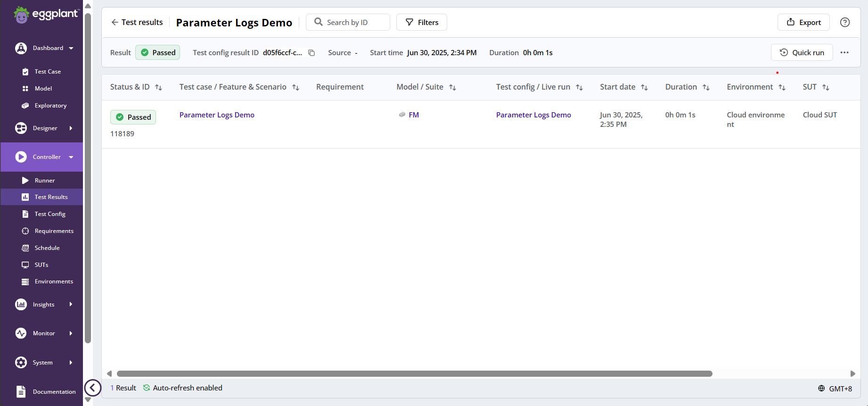Click the Passed status badge in row
Image resolution: width=868 pixels, height=406 pixels.
[133, 117]
